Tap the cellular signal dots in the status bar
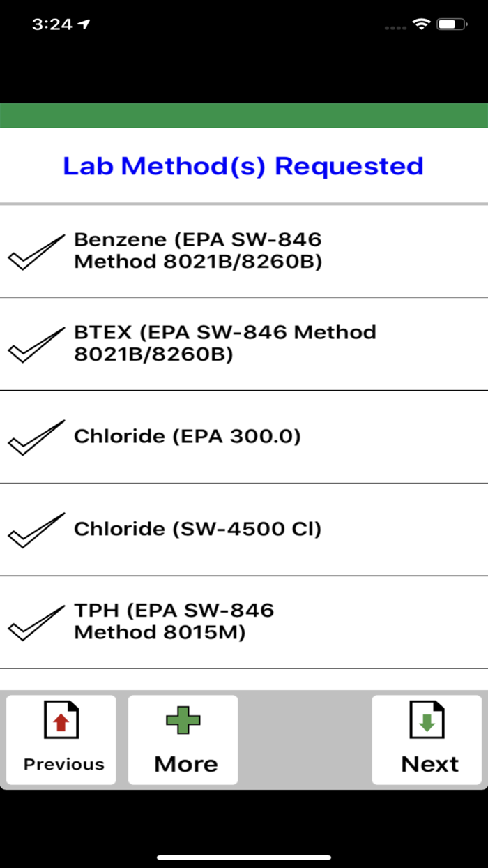The height and width of the screenshot is (868, 488). pos(395,25)
